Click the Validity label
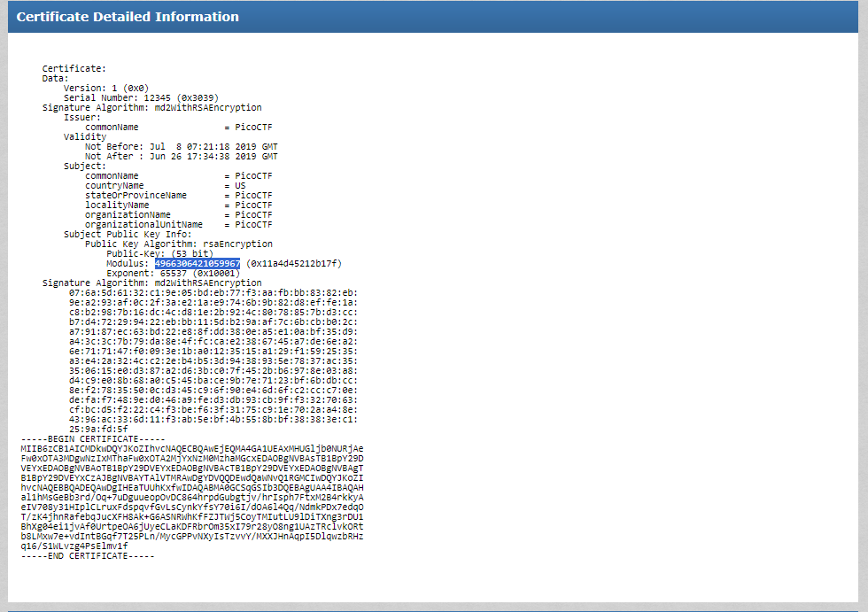Viewport: 868px width, 612px height. [85, 136]
